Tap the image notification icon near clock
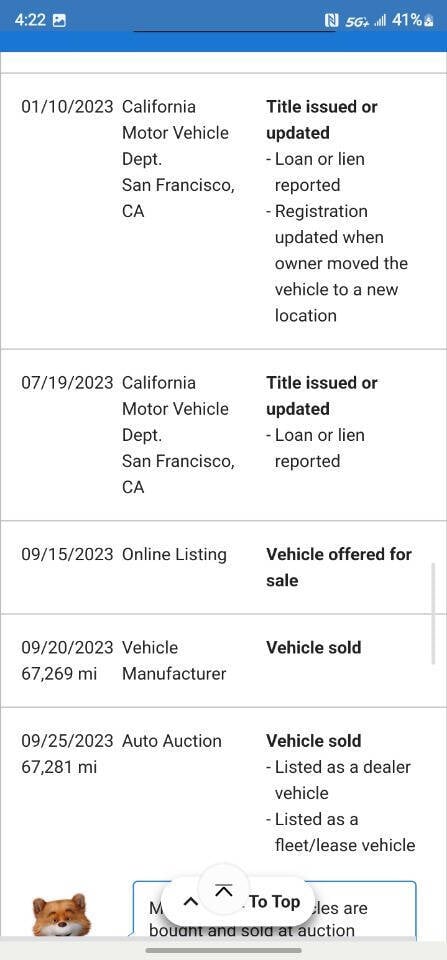The image size is (447, 960). (59, 20)
